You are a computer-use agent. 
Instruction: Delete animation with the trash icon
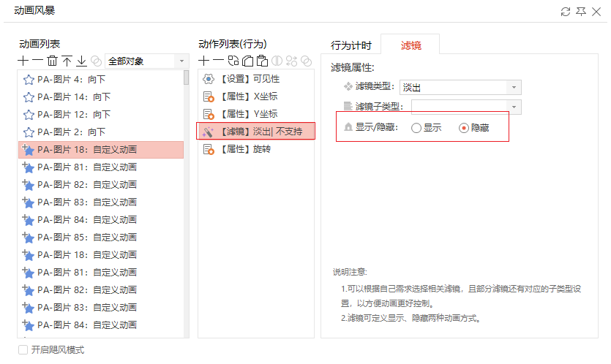(52, 61)
